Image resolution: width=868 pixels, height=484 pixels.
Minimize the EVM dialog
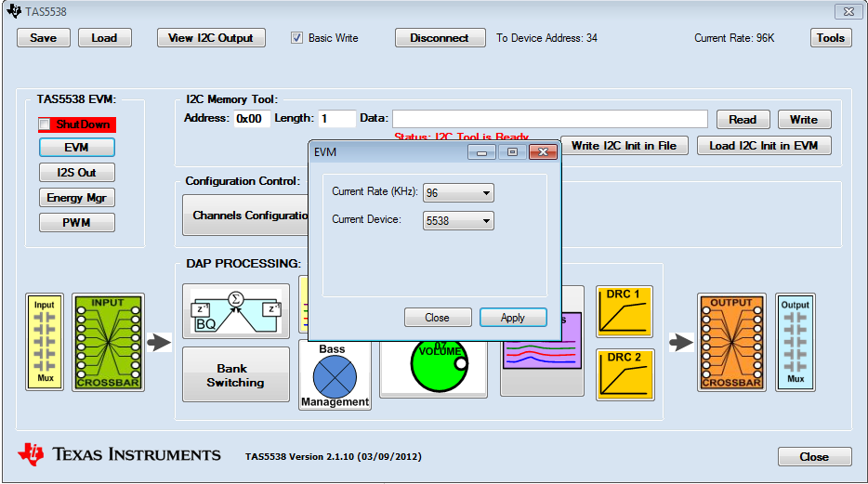coord(481,151)
